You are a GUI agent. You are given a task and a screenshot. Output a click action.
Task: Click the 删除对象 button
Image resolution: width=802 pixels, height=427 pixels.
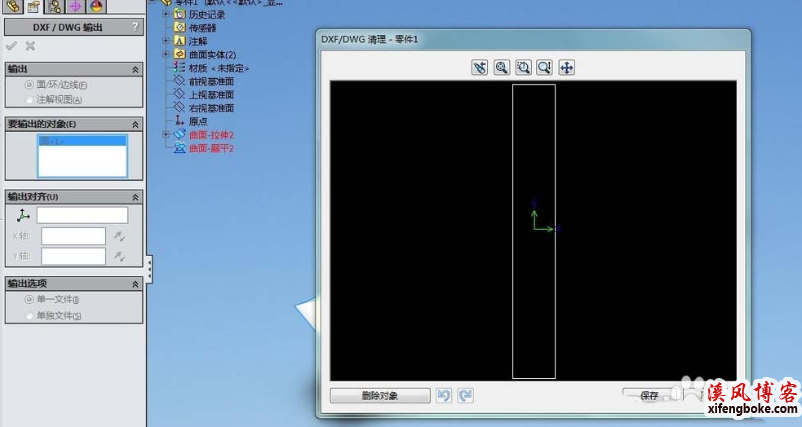click(x=380, y=395)
